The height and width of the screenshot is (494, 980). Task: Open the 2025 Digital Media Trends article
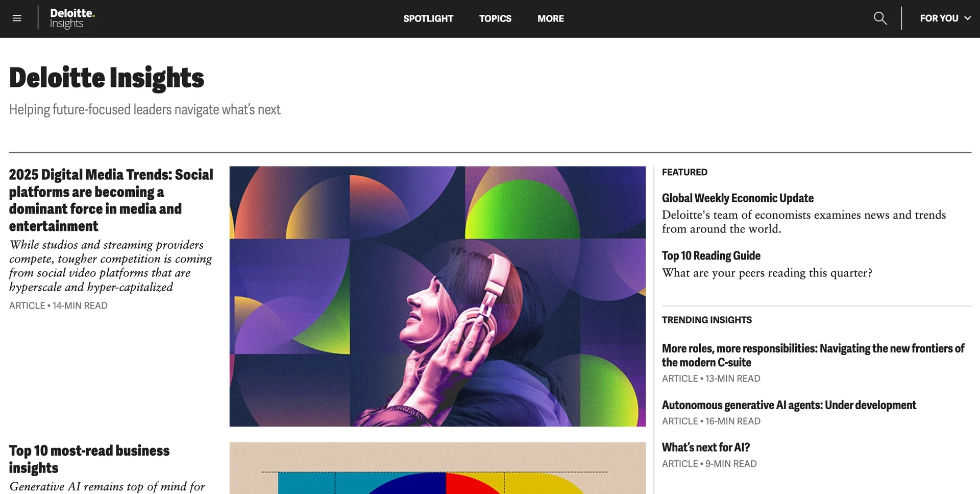111,200
